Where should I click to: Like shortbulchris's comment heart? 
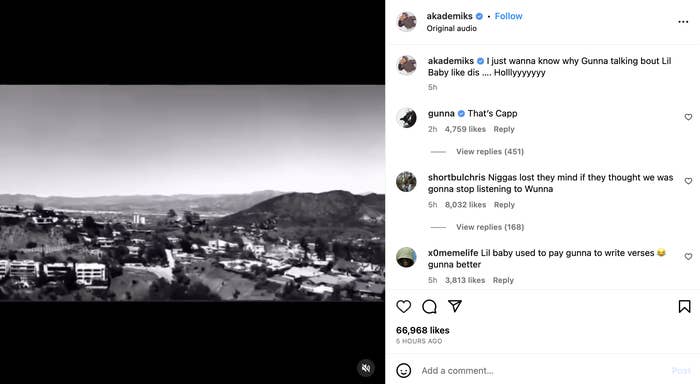coord(688,181)
